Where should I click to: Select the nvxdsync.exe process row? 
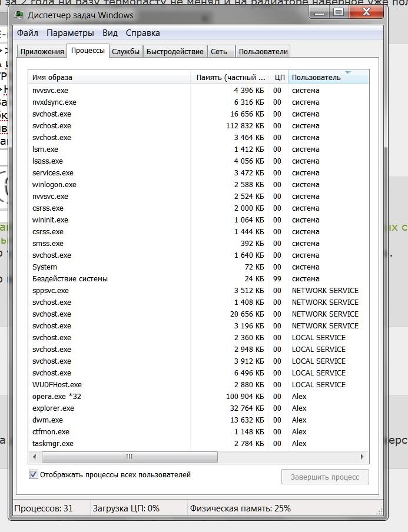point(198,102)
